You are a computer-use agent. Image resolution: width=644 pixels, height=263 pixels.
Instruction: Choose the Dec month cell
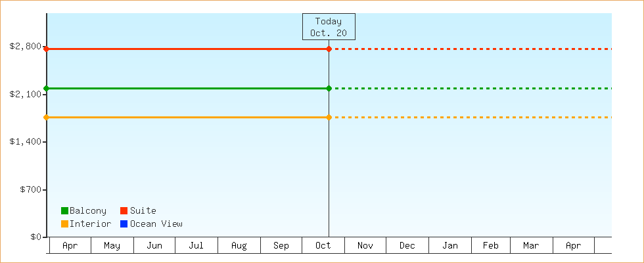coord(407,246)
